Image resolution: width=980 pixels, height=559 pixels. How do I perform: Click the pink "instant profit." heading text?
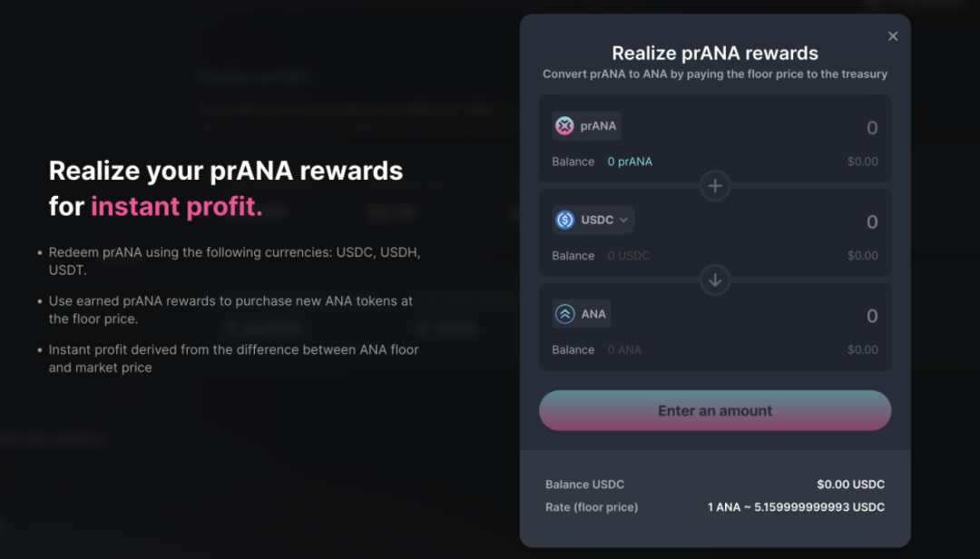point(177,207)
